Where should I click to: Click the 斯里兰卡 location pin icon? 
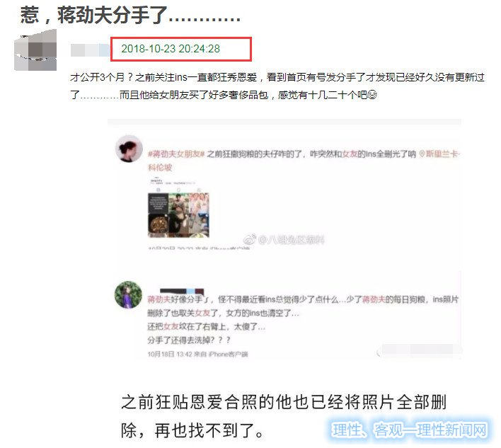422,154
